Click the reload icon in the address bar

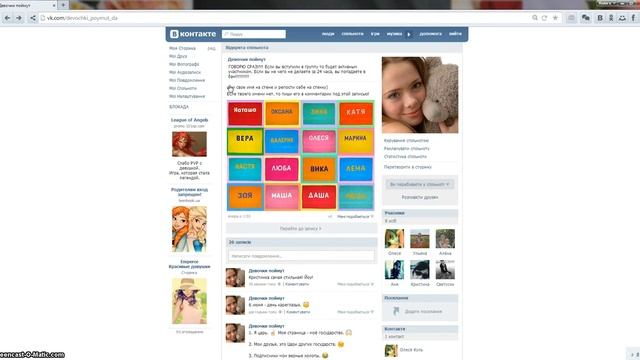544,18
